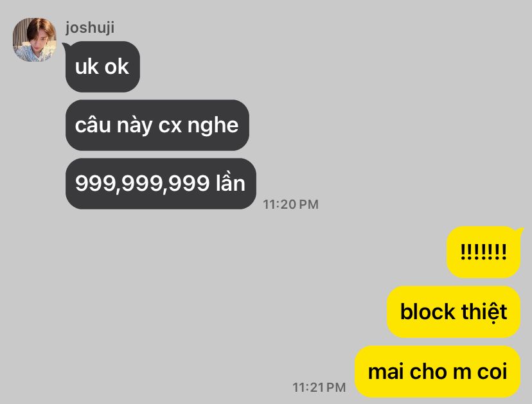This screenshot has width=532, height=404.
Task: Tap the "mai cho m coi" message
Action: tap(438, 371)
